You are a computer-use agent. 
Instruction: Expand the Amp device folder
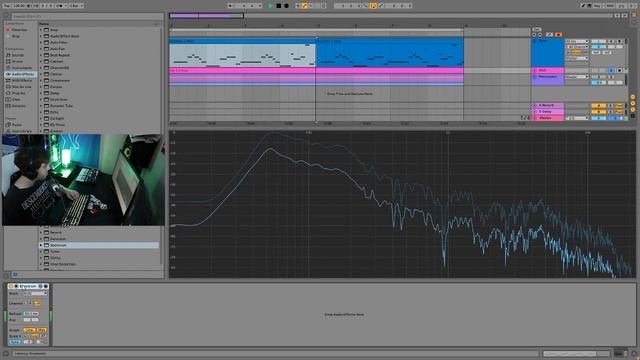click(x=41, y=30)
